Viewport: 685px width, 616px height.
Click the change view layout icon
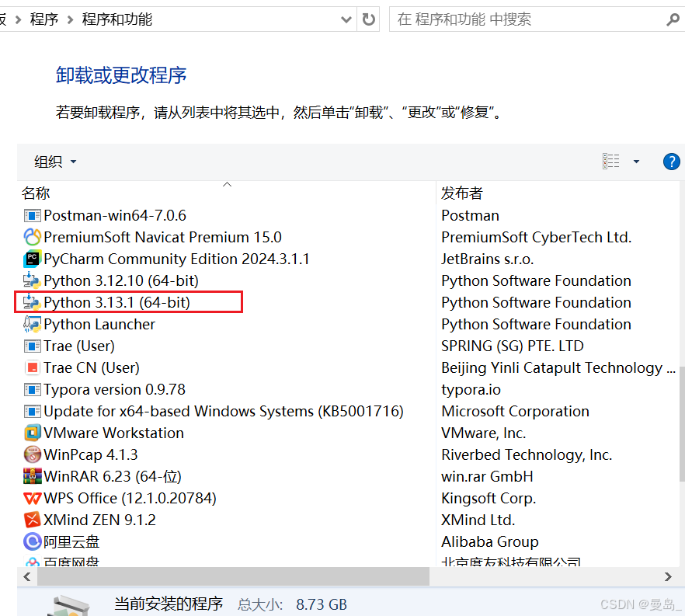coord(610,162)
